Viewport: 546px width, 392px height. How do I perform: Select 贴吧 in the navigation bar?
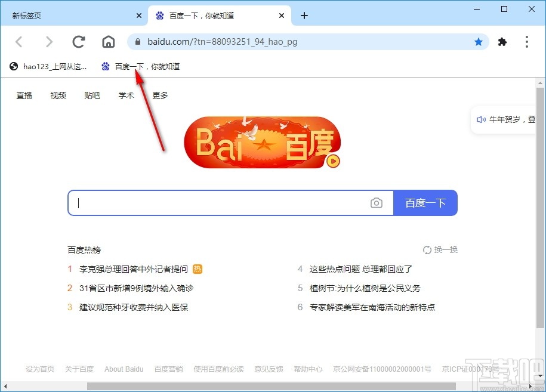click(x=92, y=95)
